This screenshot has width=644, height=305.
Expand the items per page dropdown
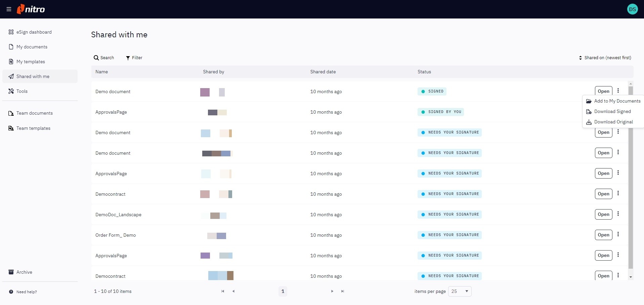pyautogui.click(x=460, y=292)
